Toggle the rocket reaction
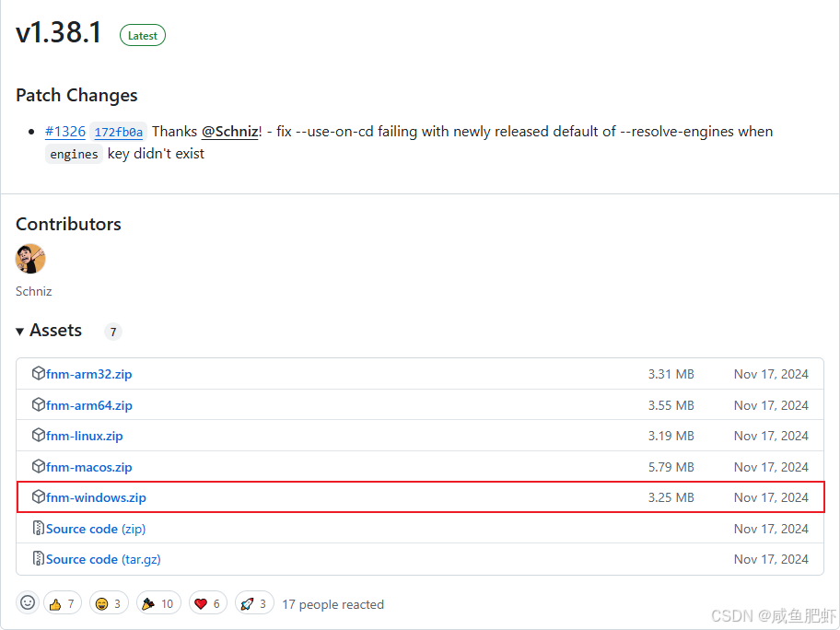This screenshot has height=630, width=840. 254,602
